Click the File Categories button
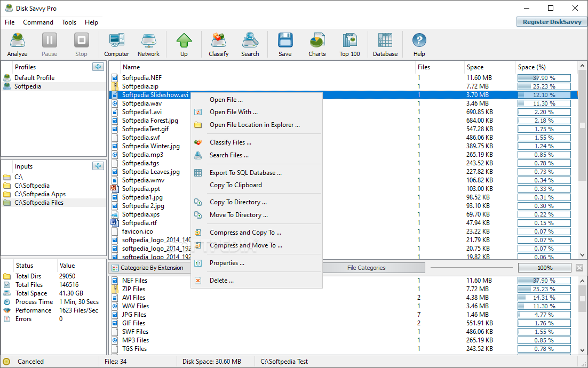 point(366,268)
